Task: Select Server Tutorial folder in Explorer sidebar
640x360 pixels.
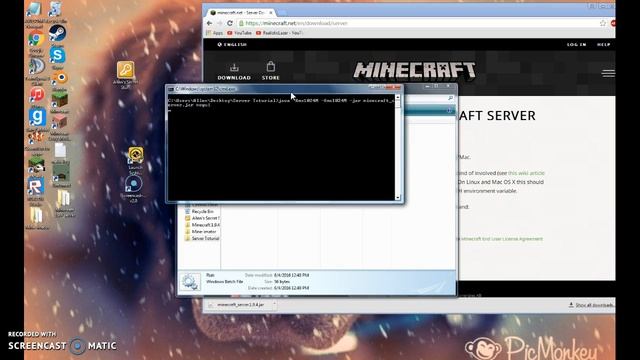Action: [202, 238]
